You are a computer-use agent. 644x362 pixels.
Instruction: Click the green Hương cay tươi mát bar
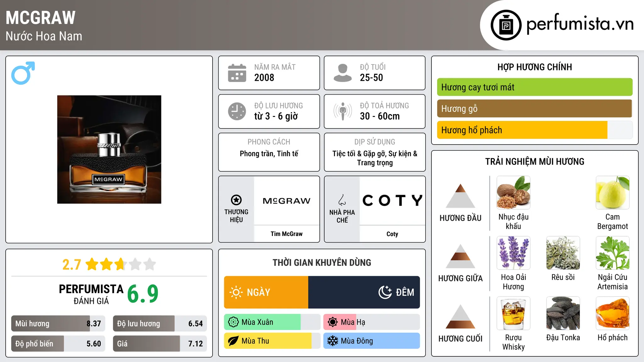pyautogui.click(x=535, y=87)
